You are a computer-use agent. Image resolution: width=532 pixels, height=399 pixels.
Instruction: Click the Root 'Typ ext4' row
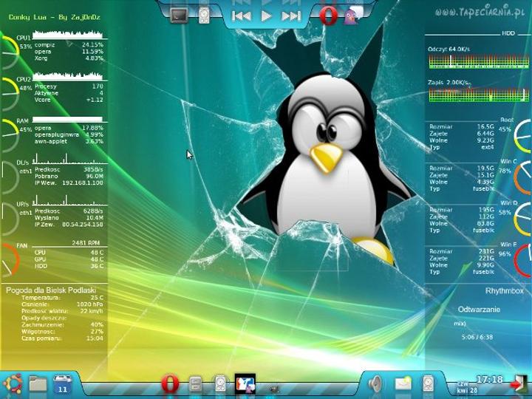462,147
